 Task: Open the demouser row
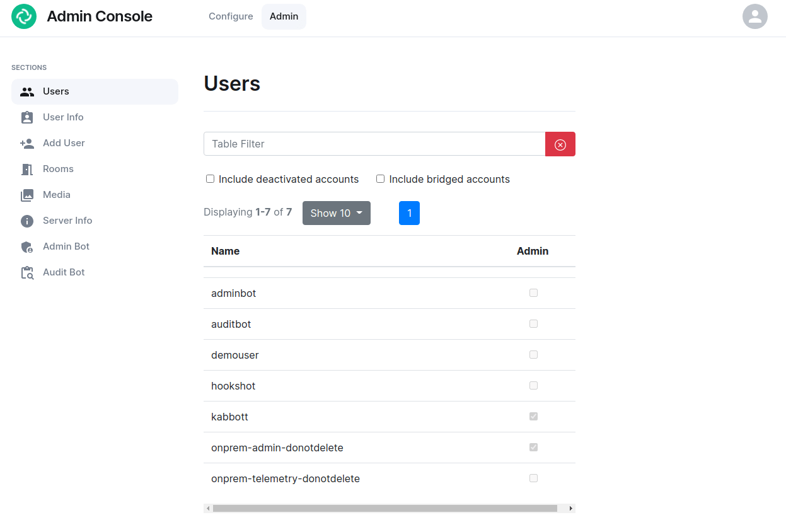pyautogui.click(x=235, y=355)
